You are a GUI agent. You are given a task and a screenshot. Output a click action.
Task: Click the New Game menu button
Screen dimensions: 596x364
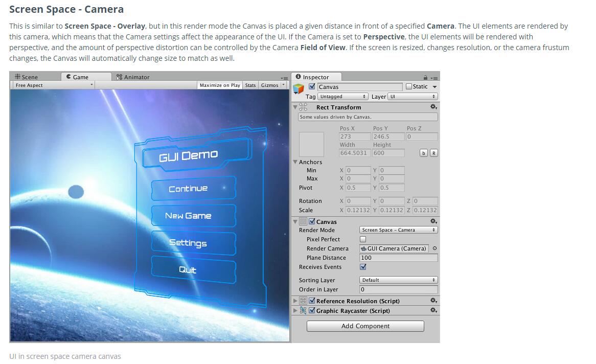pos(194,216)
